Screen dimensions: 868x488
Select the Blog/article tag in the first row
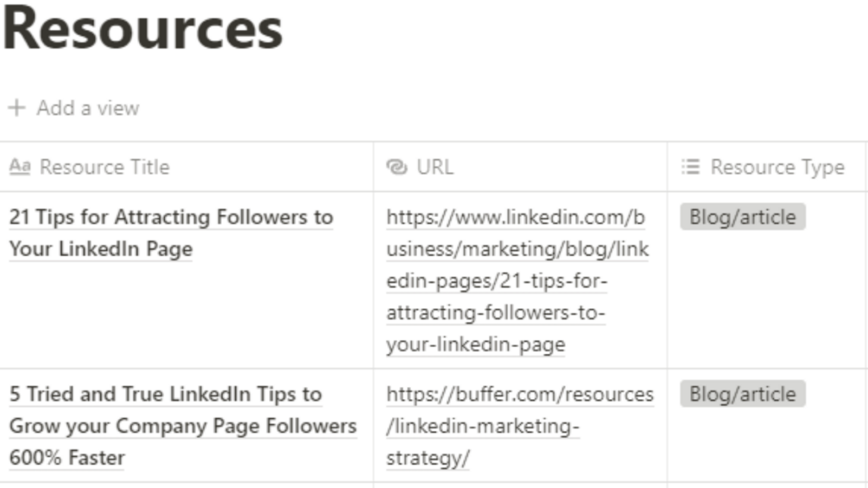tap(742, 218)
